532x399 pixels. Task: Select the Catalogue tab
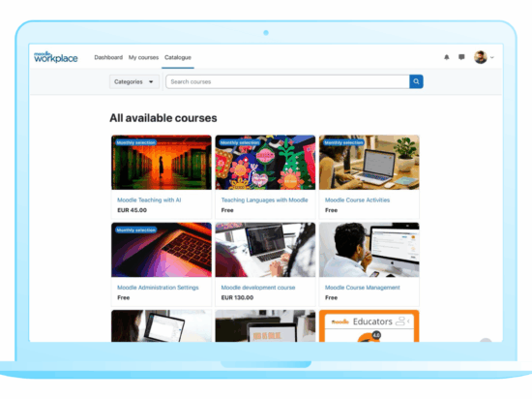[178, 57]
